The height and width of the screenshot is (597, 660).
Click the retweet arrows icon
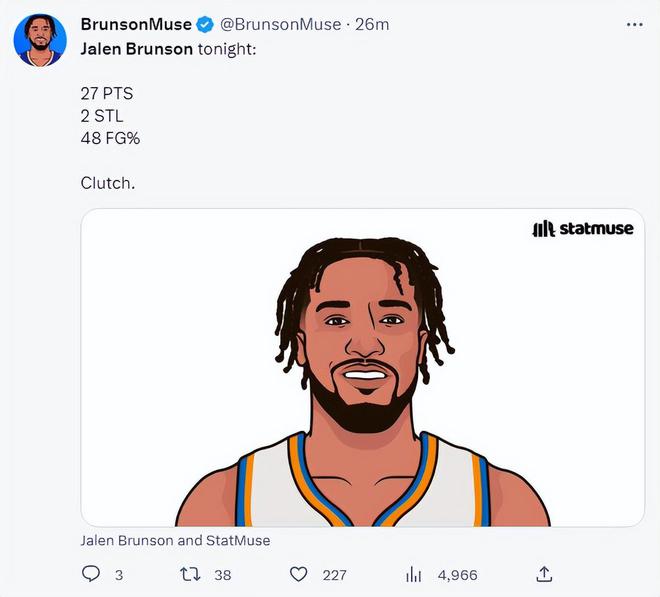click(190, 574)
